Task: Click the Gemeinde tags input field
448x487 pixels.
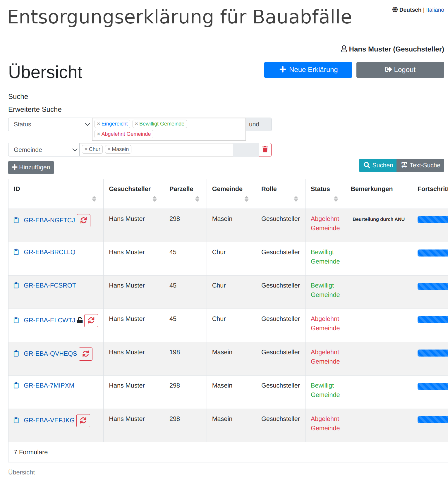Action: 181,150
